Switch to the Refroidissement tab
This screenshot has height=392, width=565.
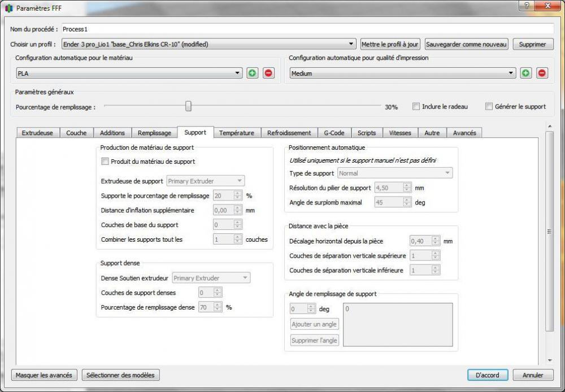pyautogui.click(x=289, y=133)
